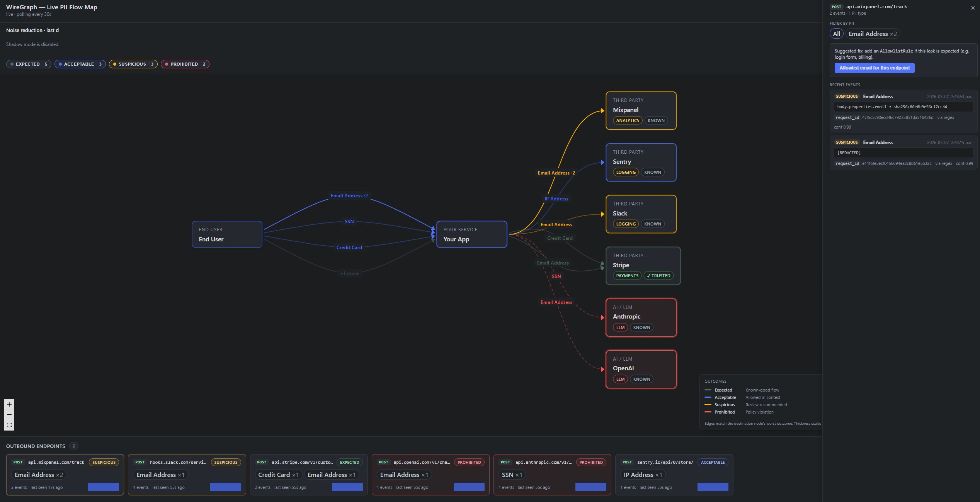Click PAYMENTS tag on Stripe node
980x502 pixels.
coord(627,276)
